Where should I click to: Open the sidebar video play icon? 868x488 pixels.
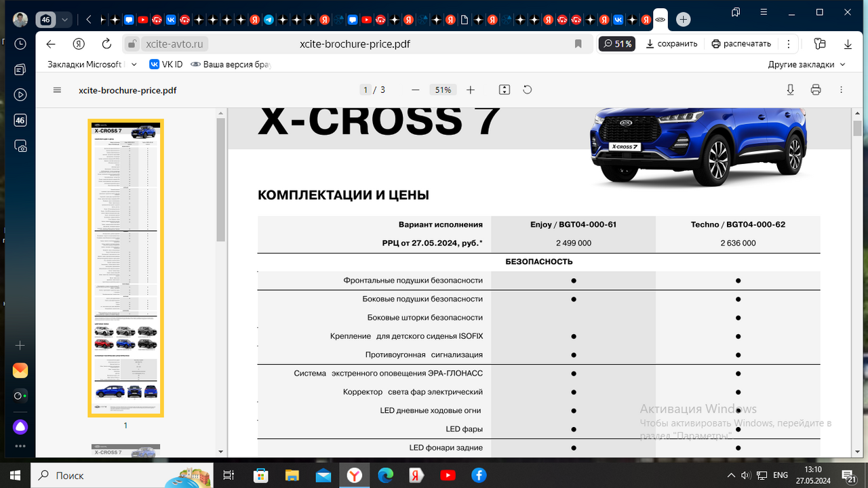(x=20, y=95)
